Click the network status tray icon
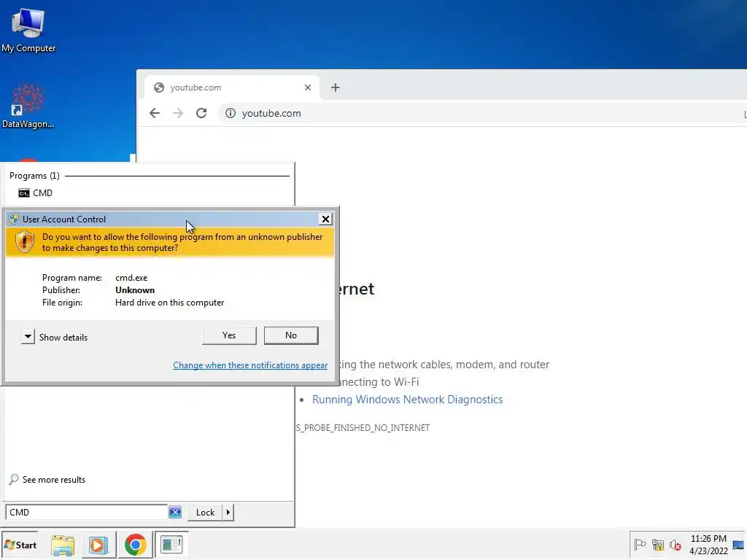Viewport: 747px width, 560px height. 658,544
